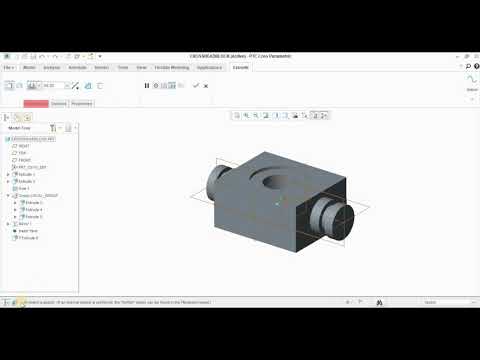Open the quick access toolbar customize dropdown
Image resolution: width=480 pixels, height=360 pixels.
tap(100, 56)
